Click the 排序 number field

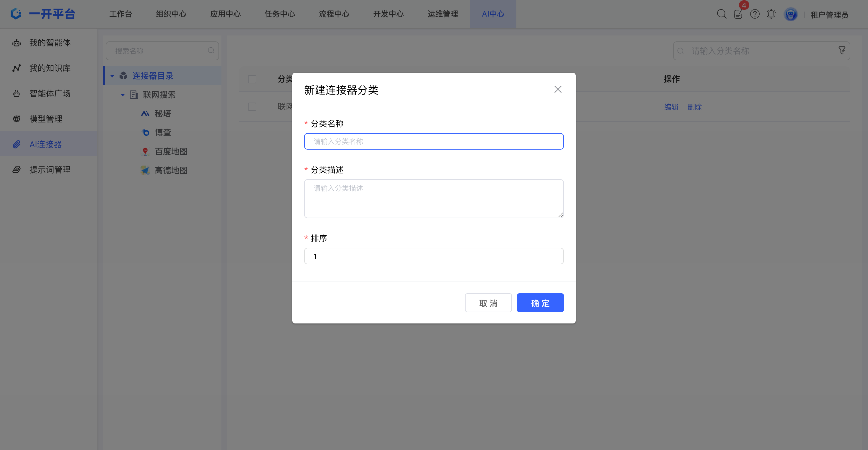pyautogui.click(x=433, y=256)
